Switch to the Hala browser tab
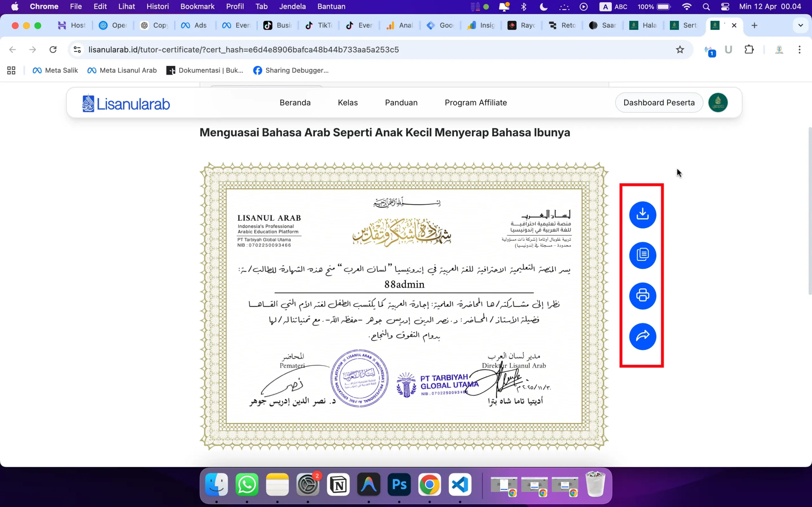The image size is (812, 507). click(644, 25)
